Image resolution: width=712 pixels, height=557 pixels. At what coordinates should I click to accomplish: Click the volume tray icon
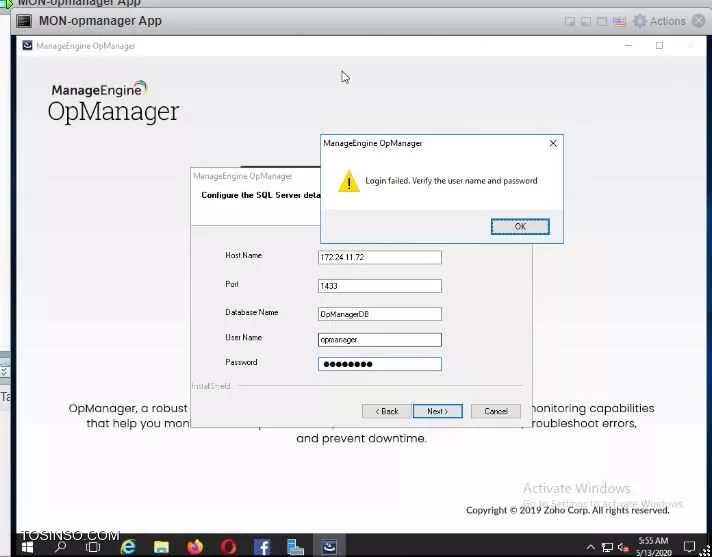pos(623,547)
